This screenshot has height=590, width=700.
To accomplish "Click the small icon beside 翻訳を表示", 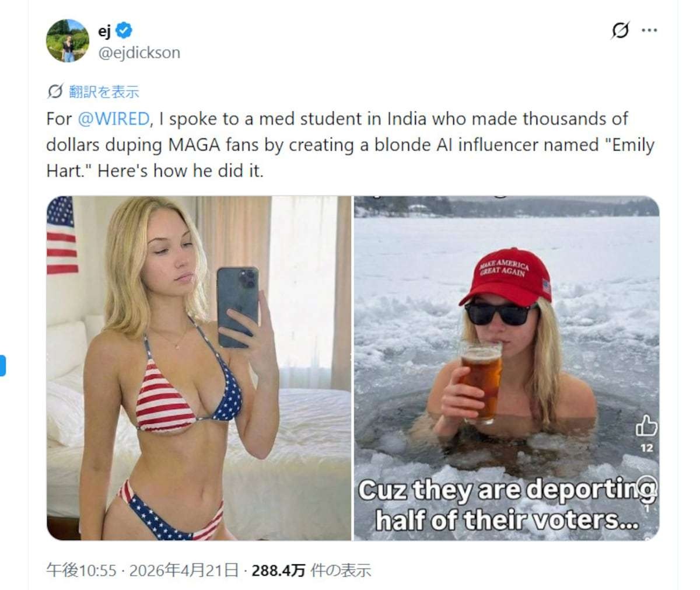I will point(55,92).
